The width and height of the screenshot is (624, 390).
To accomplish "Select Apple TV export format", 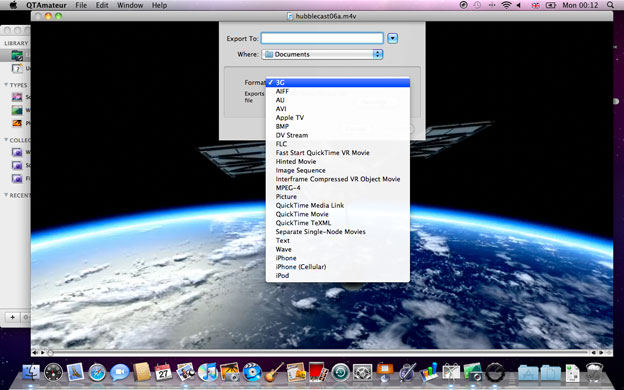I will pos(338,117).
